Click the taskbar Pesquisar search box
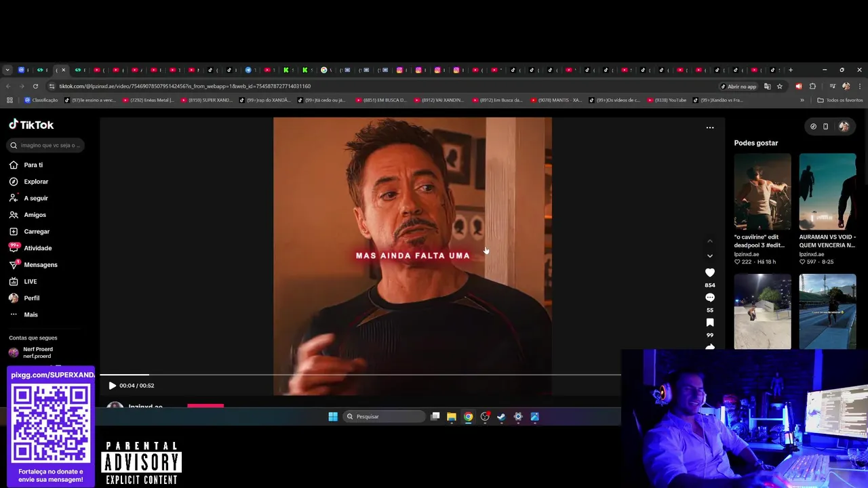 click(x=384, y=417)
